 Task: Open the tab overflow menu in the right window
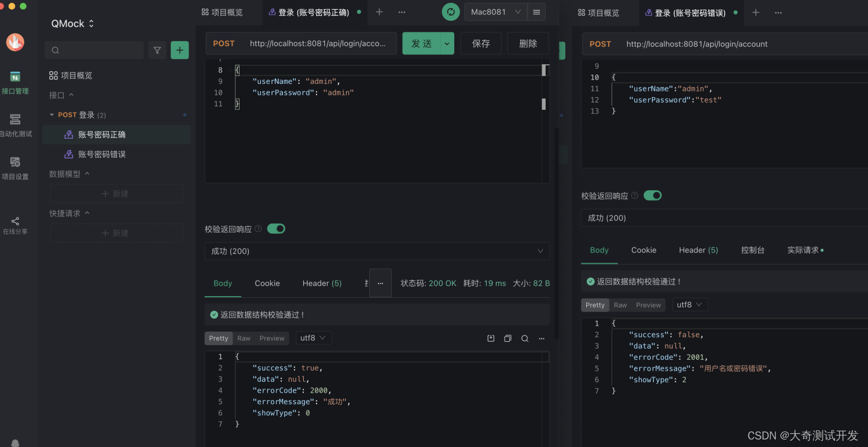pos(778,12)
